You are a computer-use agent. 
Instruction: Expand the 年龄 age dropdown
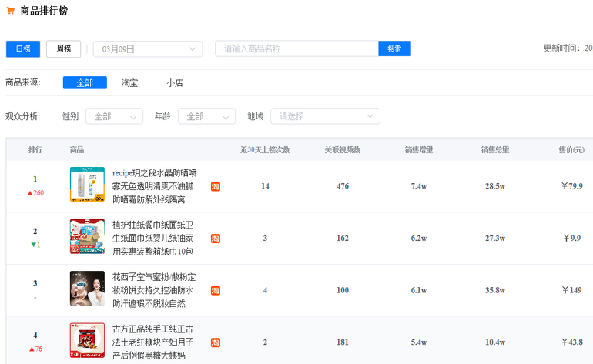click(x=206, y=116)
